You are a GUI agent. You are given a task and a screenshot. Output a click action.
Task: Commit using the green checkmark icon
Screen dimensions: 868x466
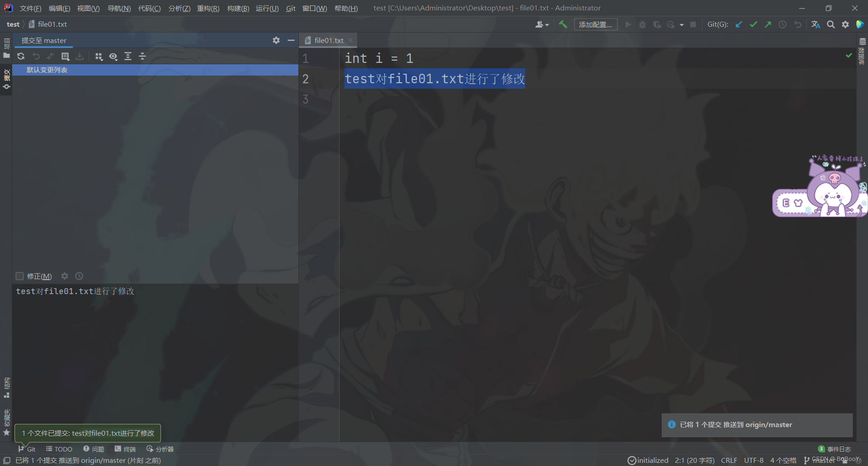click(x=753, y=24)
